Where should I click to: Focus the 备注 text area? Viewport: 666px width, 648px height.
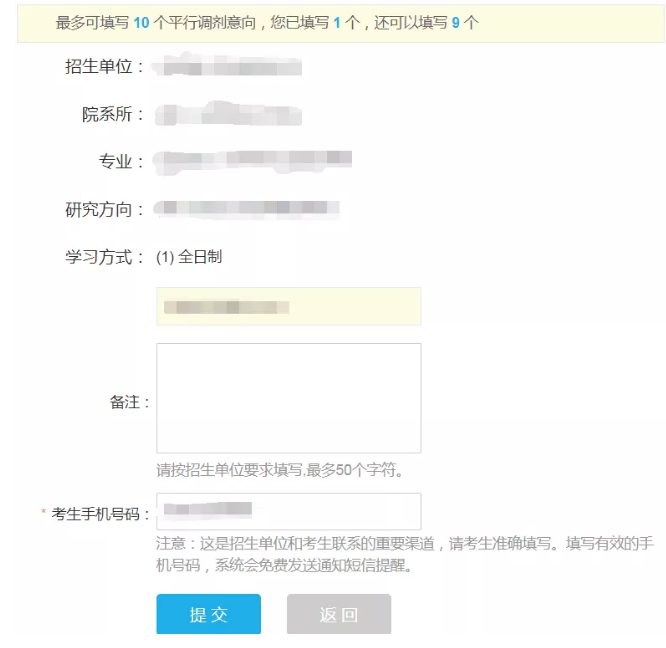(x=288, y=398)
